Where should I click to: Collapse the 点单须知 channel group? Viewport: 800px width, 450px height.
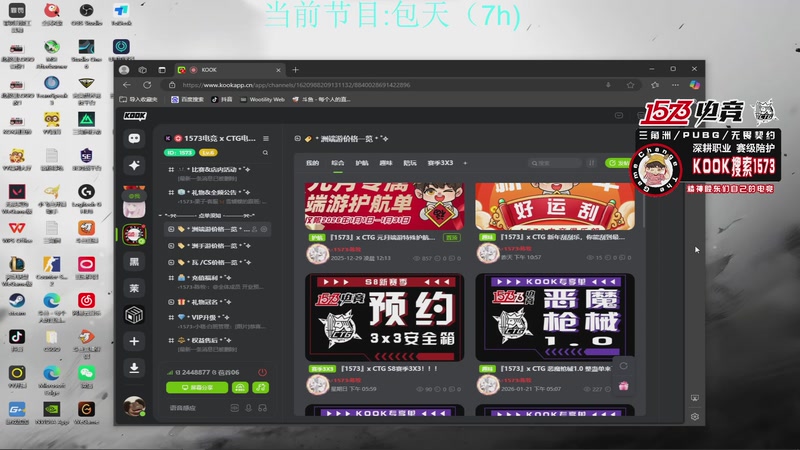[208, 215]
